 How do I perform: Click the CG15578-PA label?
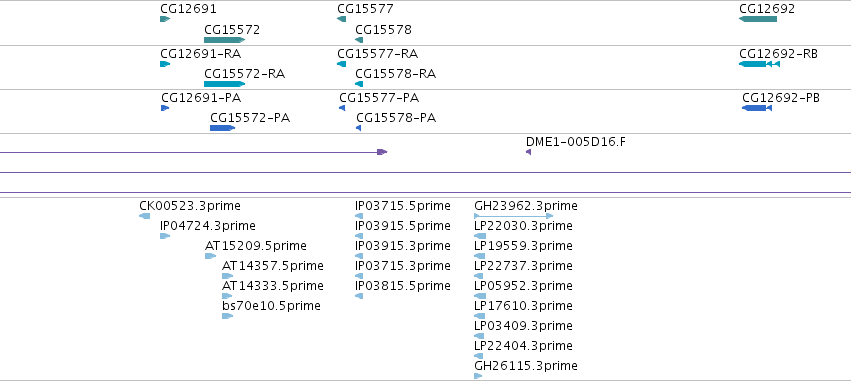[x=396, y=118]
